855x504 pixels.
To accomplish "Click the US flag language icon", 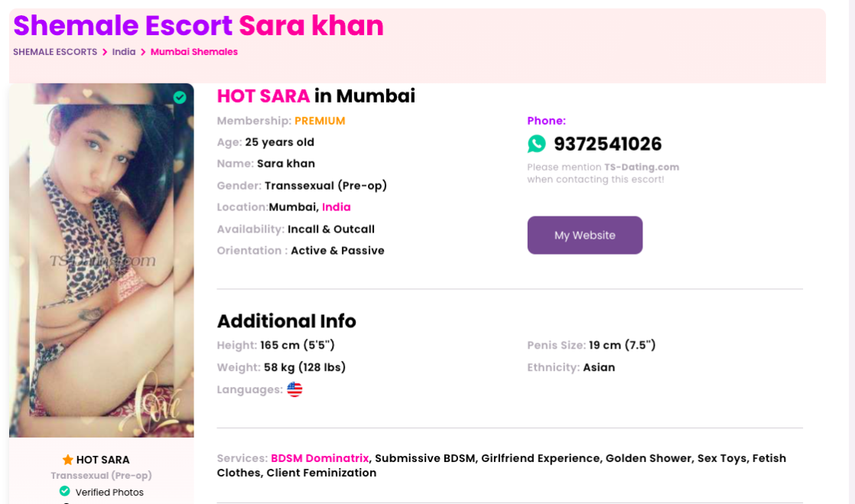I will click(295, 389).
